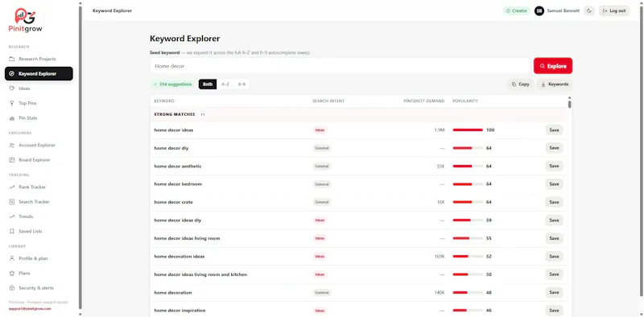Click popularity bar for home decoration ideas
The height and width of the screenshot is (317, 644).
[x=468, y=256]
